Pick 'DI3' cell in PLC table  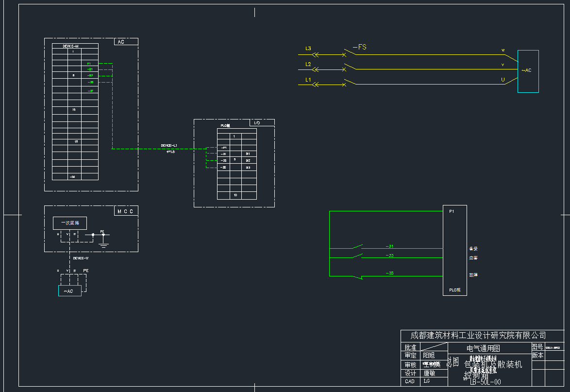248,168
